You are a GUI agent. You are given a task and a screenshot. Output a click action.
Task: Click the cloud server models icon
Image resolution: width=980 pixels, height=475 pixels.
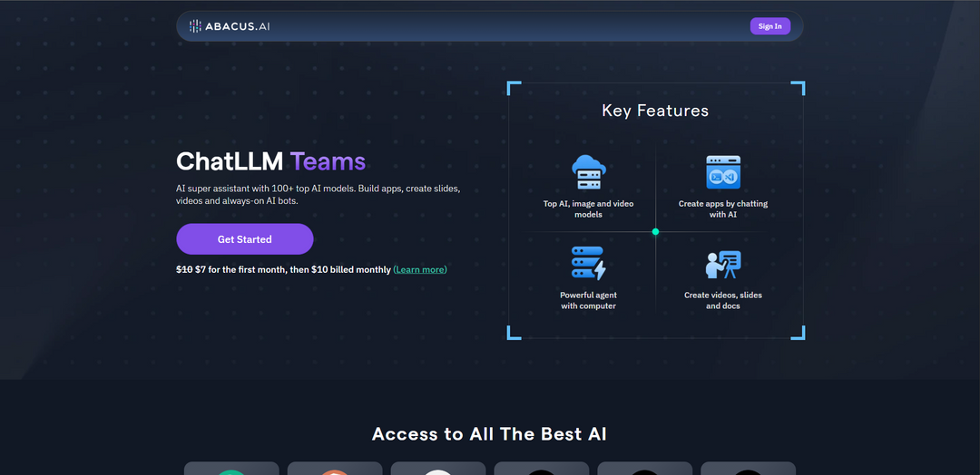588,172
